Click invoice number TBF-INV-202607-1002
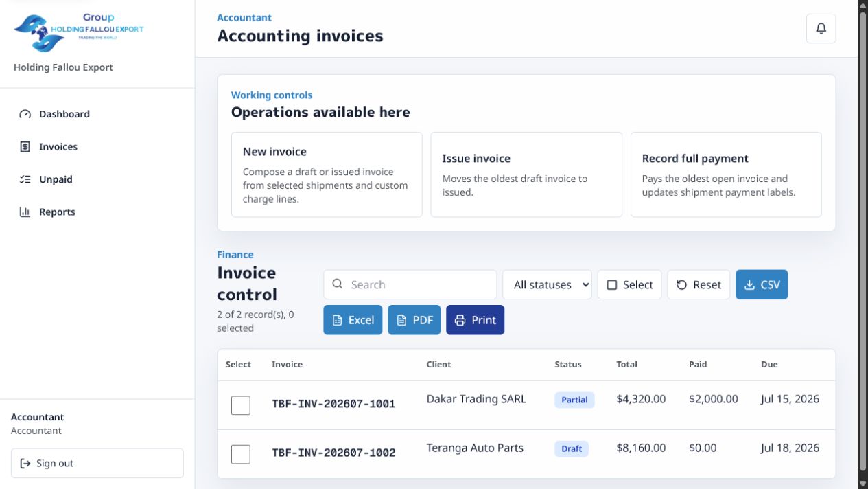Viewport: 868px width, 489px height. (333, 453)
